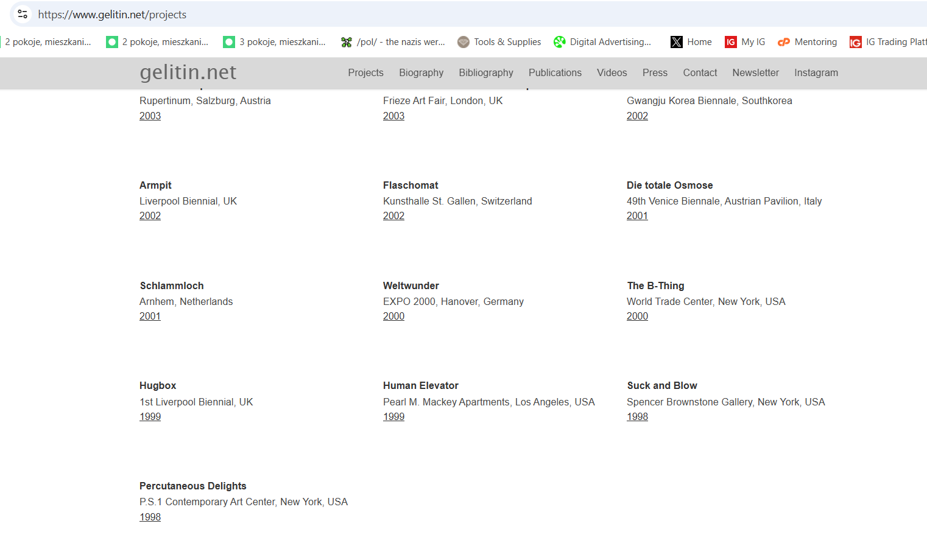Select text 'Spencer Brownstone Gallery, New York, USA'
Screen dimensions: 927x560
pyautogui.click(x=726, y=402)
